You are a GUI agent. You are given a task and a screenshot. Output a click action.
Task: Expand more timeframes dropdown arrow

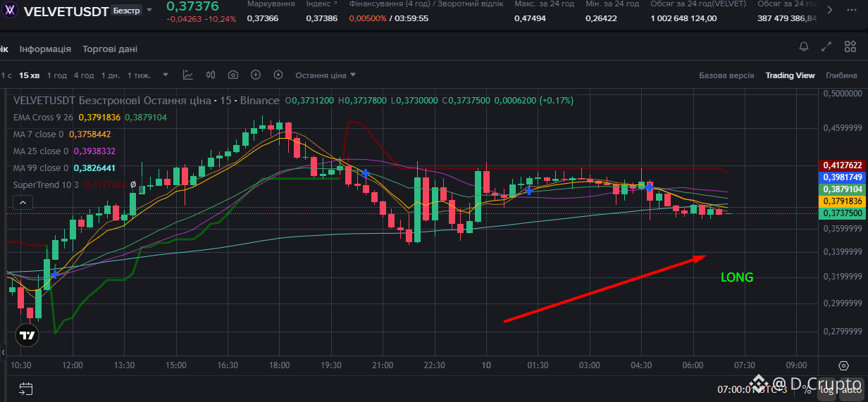[x=166, y=75]
